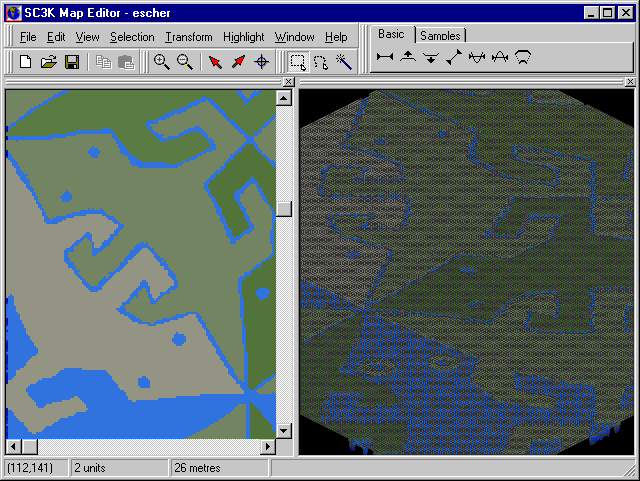Activate the rectangular selection tool
Image resolution: width=640 pixels, height=481 pixels.
pyautogui.click(x=298, y=62)
